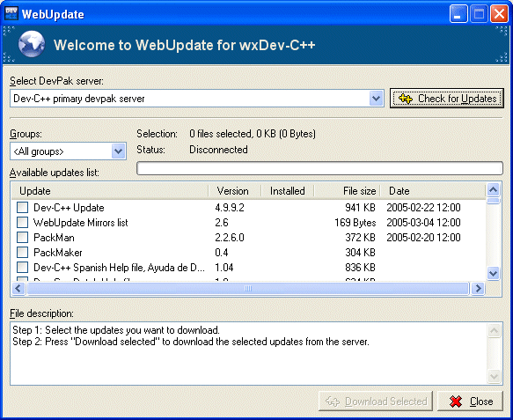Select the 'WebUpdate Mirrors list' row text
The width and height of the screenshot is (513, 420).
point(80,223)
